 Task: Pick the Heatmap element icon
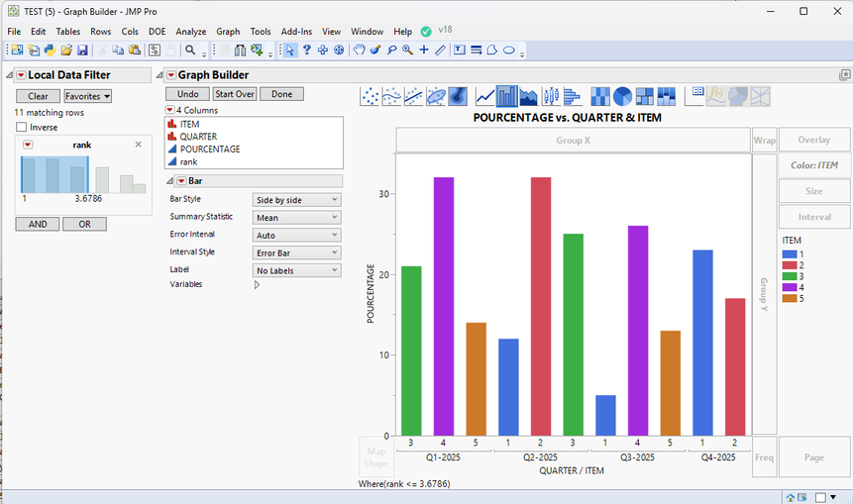click(600, 96)
